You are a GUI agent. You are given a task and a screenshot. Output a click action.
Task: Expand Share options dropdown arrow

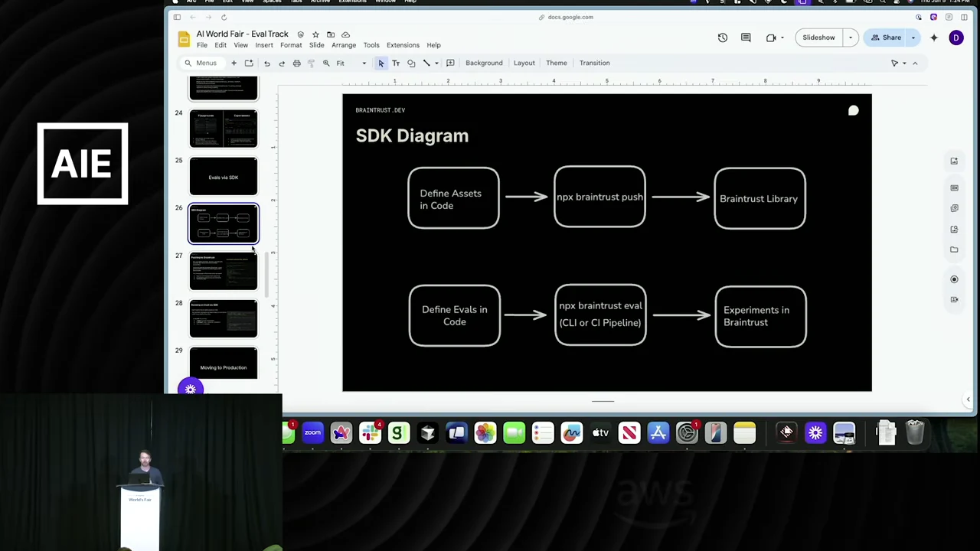point(913,37)
